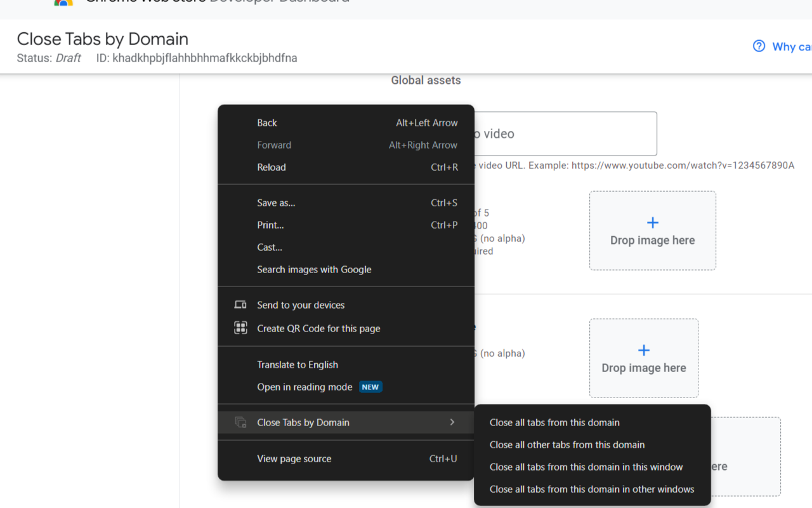Image resolution: width=812 pixels, height=508 pixels.
Task: Choose Translate to English
Action: (346, 364)
